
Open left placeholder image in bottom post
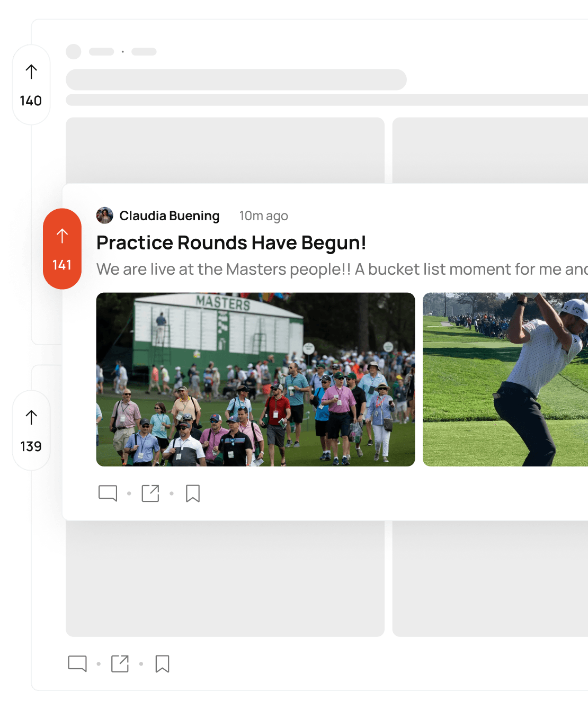pyautogui.click(x=225, y=578)
